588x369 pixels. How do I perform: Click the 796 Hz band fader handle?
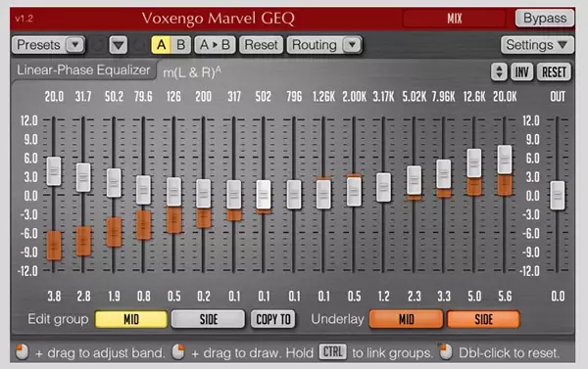(294, 195)
